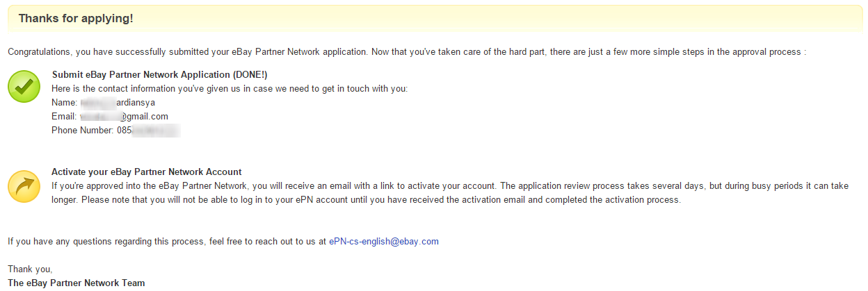Click the 'Congratulations, you have successfully submitted' paragraph
Viewport: 868px width, 291px height.
tap(407, 52)
